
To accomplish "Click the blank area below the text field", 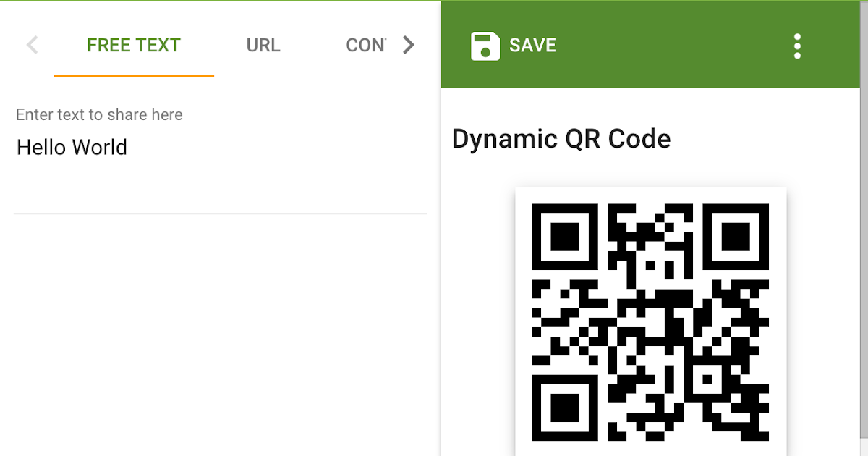I will coord(217,326).
